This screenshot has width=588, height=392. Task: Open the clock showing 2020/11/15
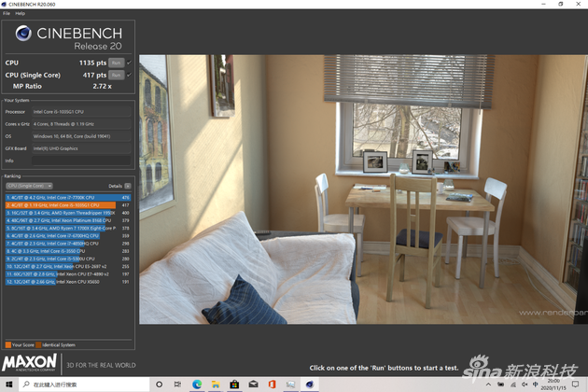(x=553, y=385)
